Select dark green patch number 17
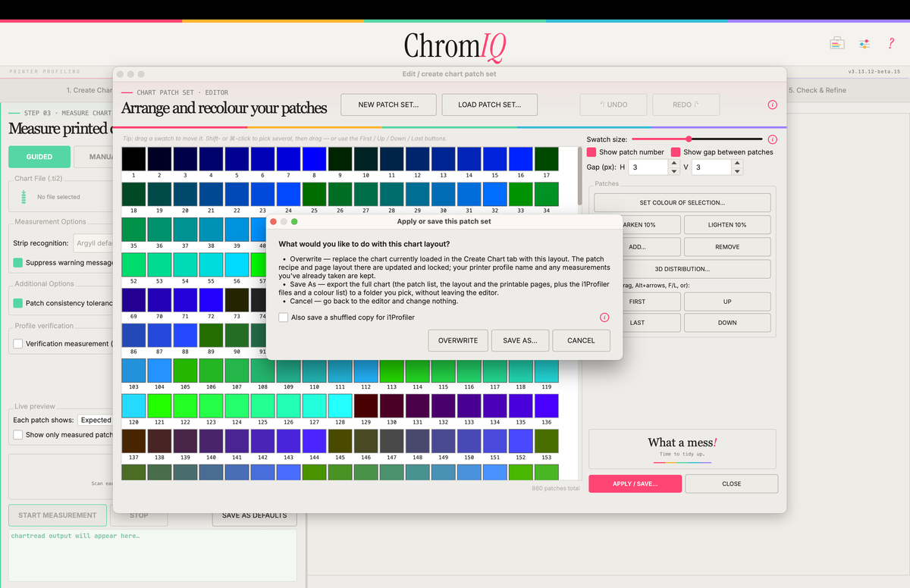The height and width of the screenshot is (588, 910). coord(546,159)
